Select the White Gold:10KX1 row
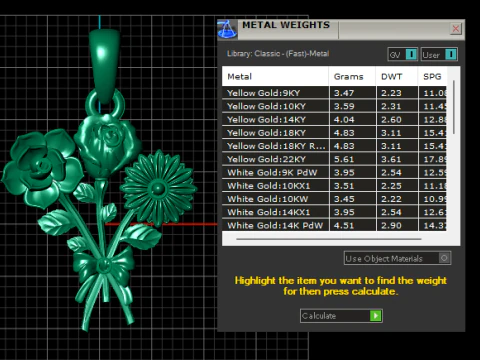This screenshot has height=360, width=480. (x=334, y=186)
